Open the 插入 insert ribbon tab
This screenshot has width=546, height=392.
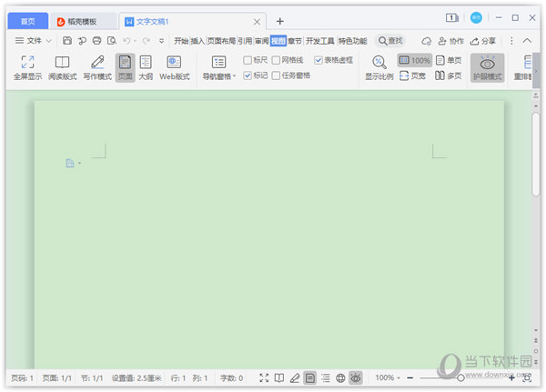coord(197,41)
